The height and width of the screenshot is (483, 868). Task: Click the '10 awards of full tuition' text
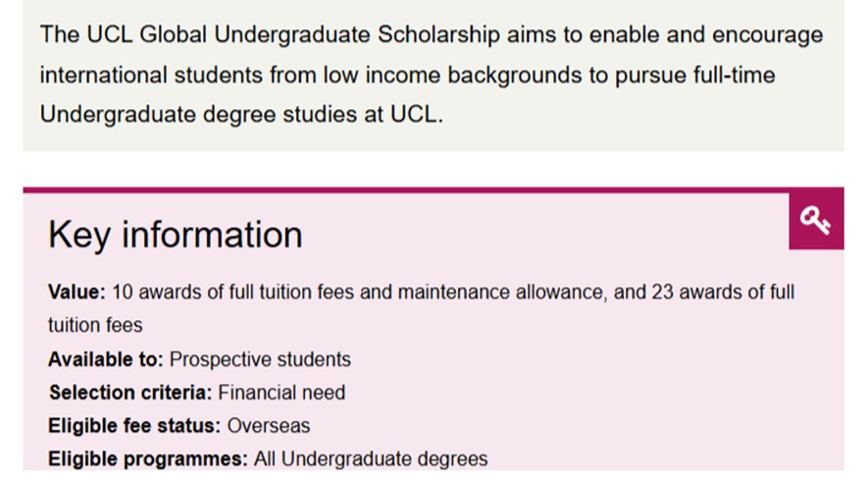tap(203, 293)
